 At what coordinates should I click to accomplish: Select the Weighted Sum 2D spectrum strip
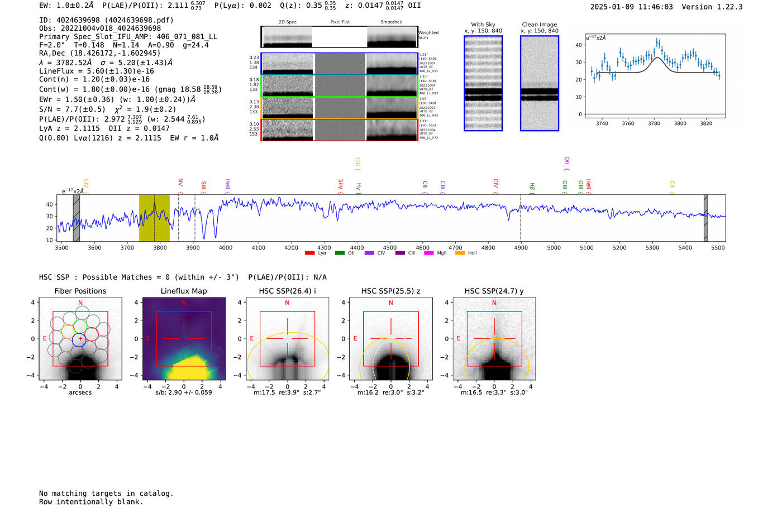[340, 37]
